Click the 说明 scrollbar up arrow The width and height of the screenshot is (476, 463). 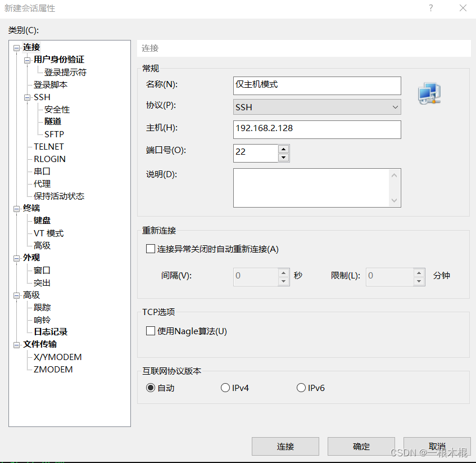coord(395,176)
